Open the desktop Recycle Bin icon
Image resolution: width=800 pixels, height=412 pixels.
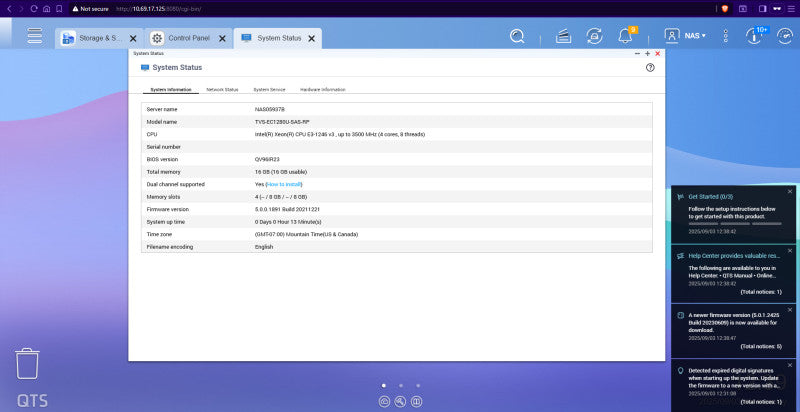click(27, 364)
